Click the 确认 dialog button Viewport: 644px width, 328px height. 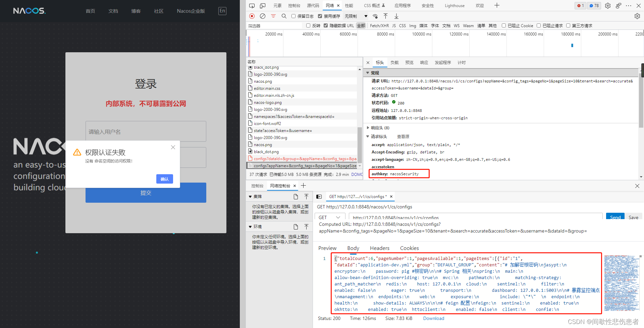tap(165, 179)
